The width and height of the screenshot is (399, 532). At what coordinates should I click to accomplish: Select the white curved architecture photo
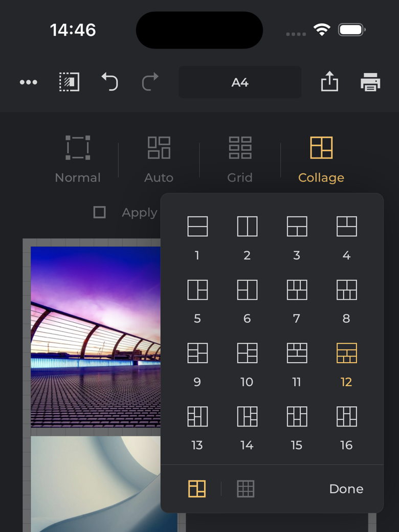[x=96, y=483]
